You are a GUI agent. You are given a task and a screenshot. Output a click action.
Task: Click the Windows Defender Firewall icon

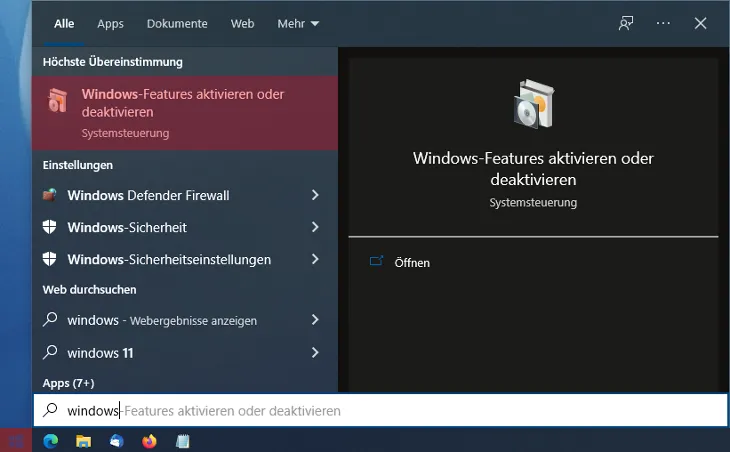[x=50, y=195]
